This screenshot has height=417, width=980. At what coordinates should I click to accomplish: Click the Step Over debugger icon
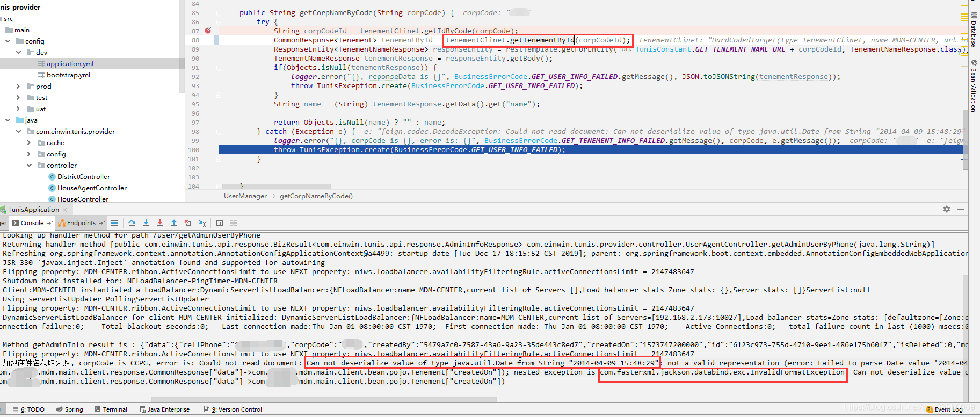coord(132,223)
